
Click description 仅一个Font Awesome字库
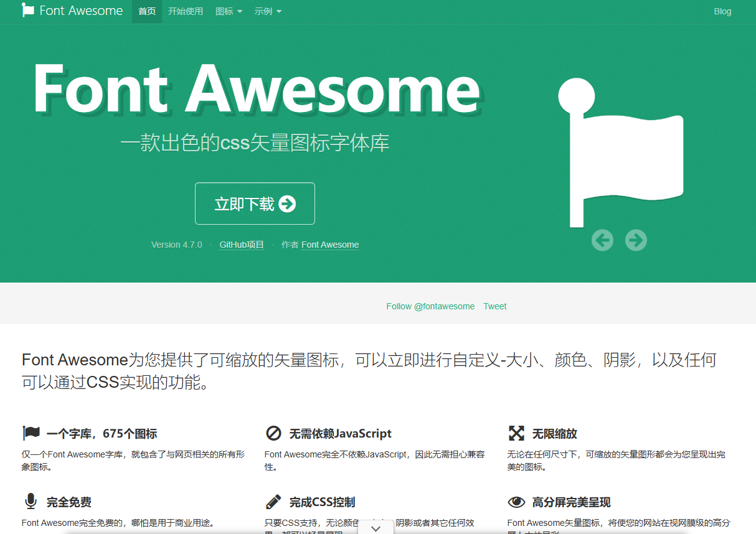pyautogui.click(x=133, y=461)
